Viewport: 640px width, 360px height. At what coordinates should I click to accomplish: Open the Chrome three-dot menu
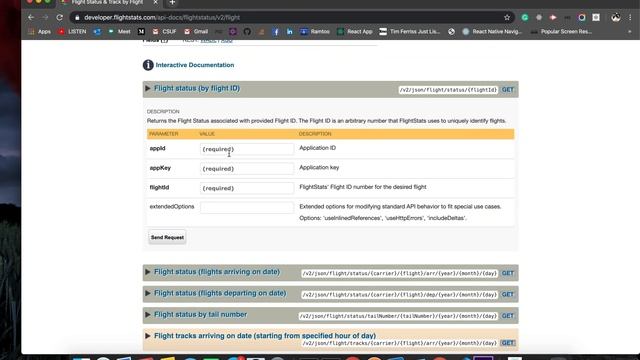click(630, 18)
